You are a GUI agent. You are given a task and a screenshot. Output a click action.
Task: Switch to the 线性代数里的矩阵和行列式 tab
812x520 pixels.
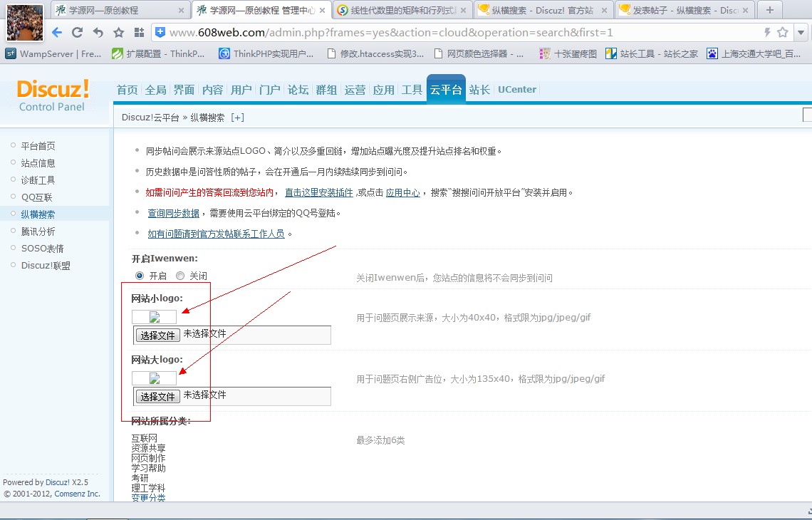(x=402, y=11)
